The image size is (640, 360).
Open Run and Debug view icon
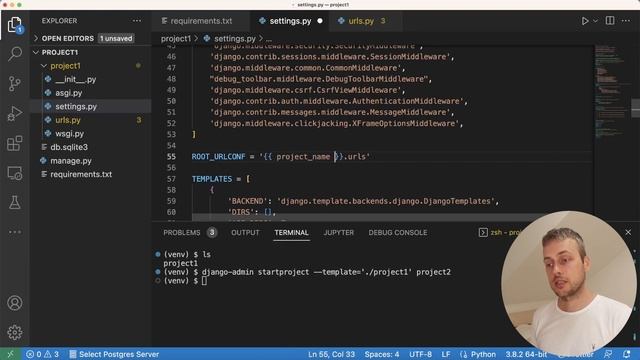point(15,113)
